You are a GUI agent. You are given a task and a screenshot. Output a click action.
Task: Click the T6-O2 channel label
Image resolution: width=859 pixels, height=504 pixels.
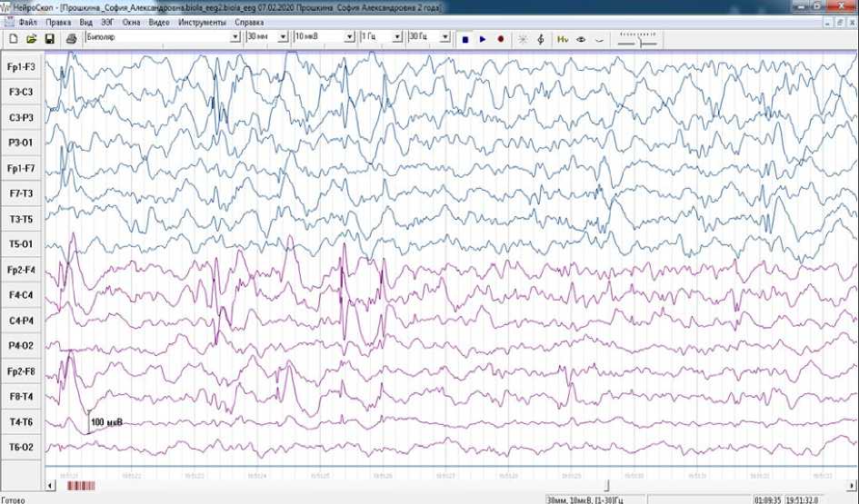22,447
